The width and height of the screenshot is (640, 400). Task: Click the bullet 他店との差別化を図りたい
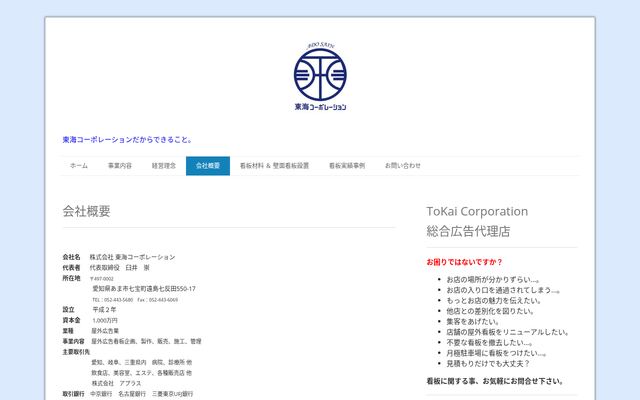coord(491,311)
